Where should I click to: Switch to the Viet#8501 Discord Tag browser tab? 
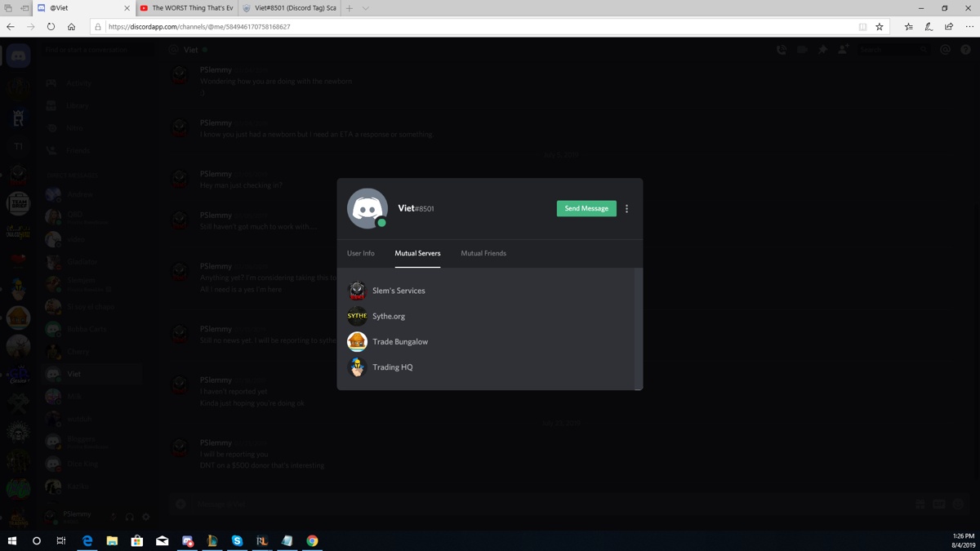click(290, 8)
